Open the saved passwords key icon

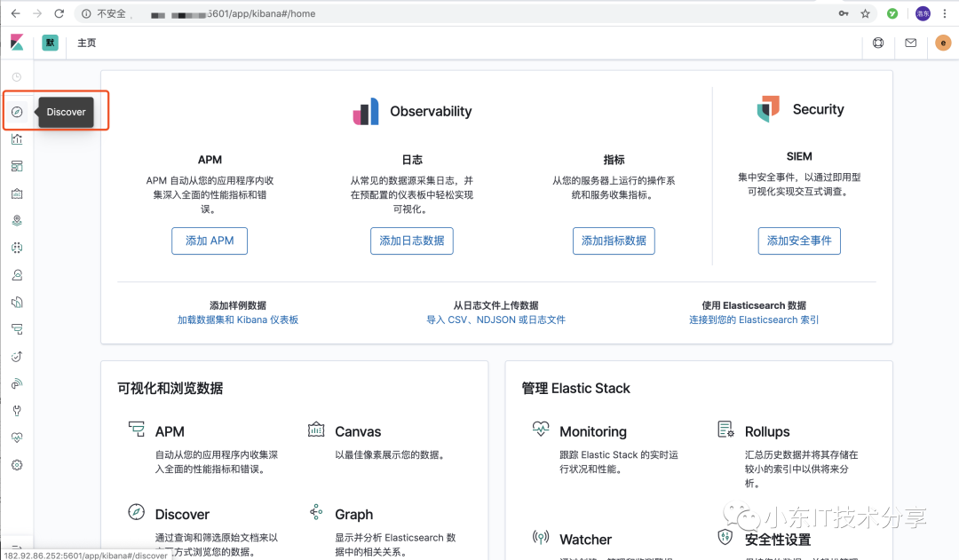pos(844,13)
